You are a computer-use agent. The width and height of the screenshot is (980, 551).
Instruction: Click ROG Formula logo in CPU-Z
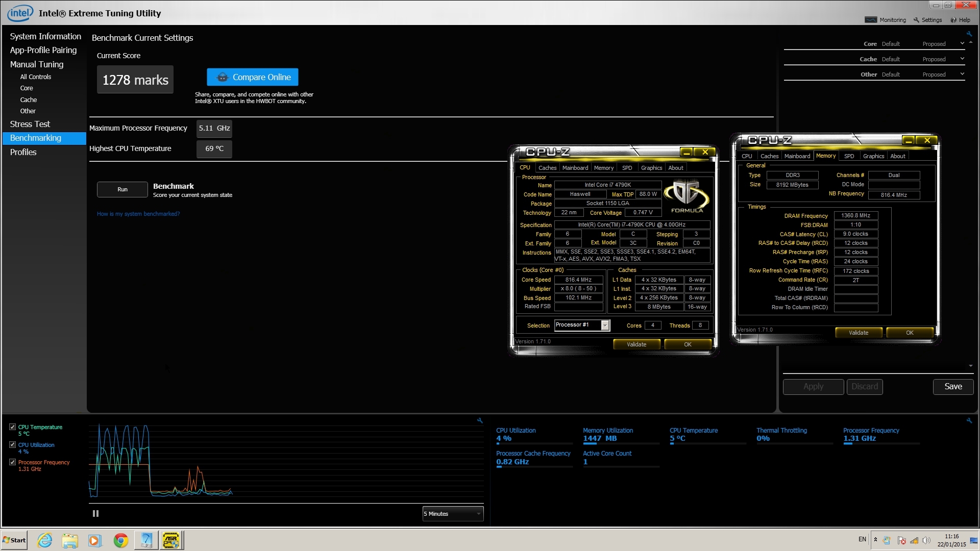coord(687,196)
